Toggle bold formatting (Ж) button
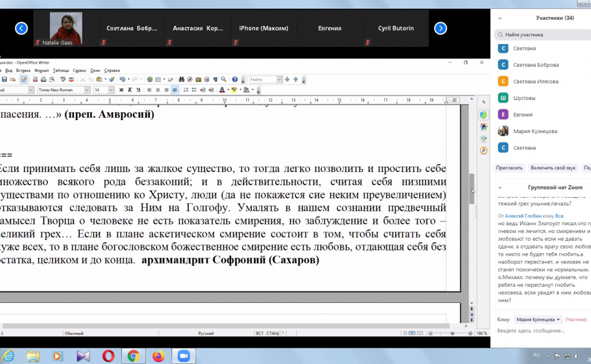The height and width of the screenshot is (364, 591). click(121, 90)
